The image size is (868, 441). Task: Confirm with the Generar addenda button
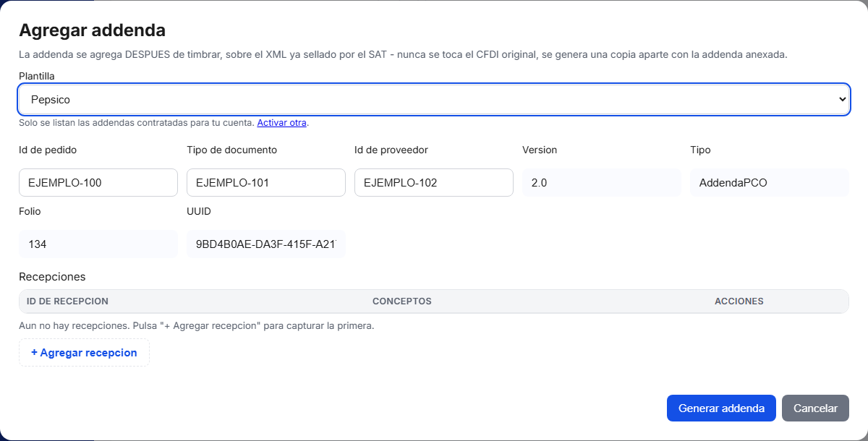[x=721, y=408]
